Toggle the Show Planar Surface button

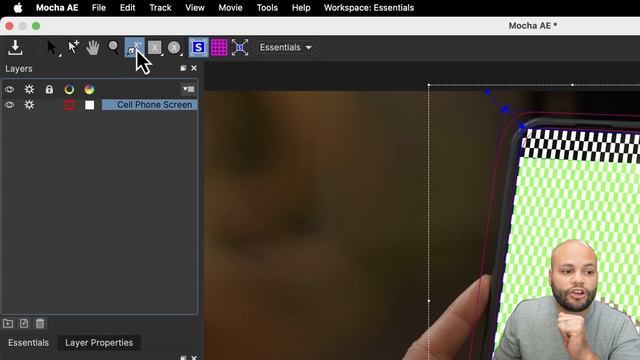(x=198, y=47)
